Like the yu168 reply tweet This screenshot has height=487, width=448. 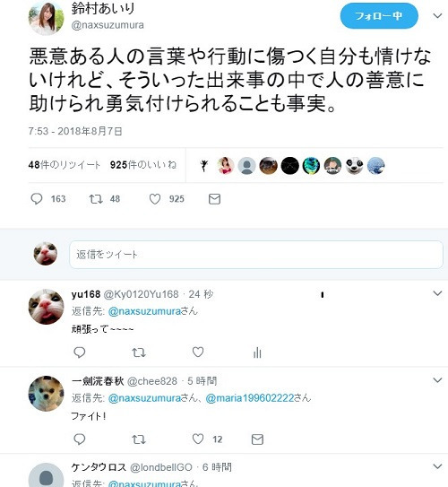[x=198, y=352]
